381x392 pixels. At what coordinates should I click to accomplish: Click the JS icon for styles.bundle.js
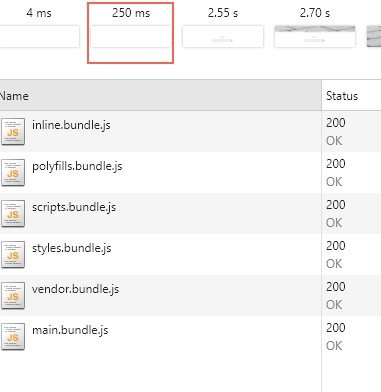click(x=13, y=255)
